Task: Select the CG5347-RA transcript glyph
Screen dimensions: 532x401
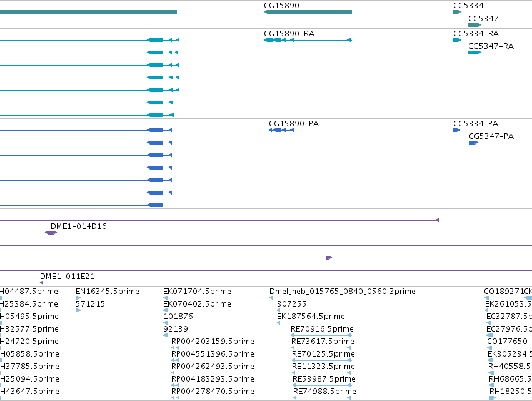Action: tap(474, 53)
